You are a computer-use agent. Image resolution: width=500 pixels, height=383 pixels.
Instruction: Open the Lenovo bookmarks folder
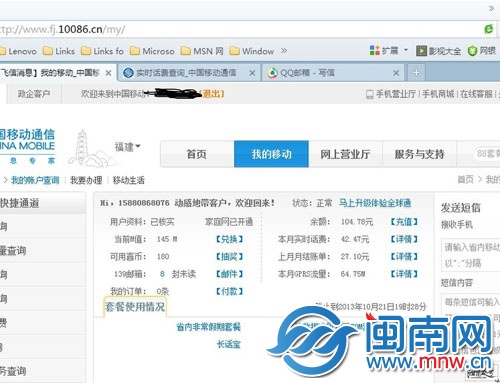point(18,51)
